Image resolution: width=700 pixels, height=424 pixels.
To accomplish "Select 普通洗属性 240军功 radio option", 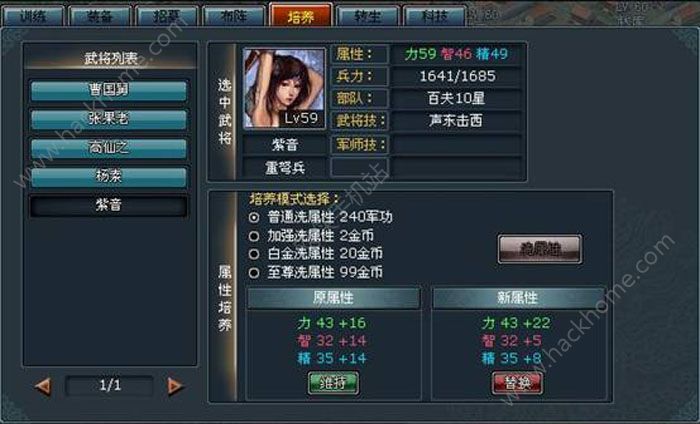I will [x=254, y=218].
